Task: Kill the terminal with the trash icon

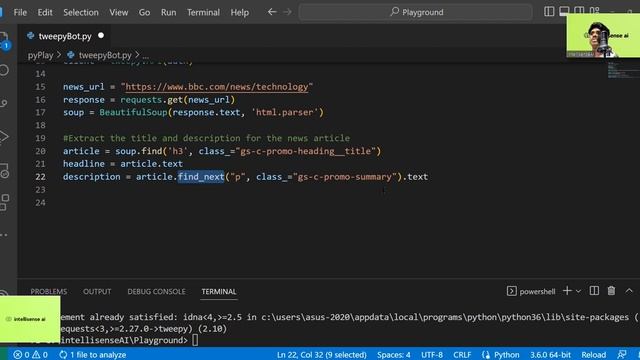Action: coord(611,291)
